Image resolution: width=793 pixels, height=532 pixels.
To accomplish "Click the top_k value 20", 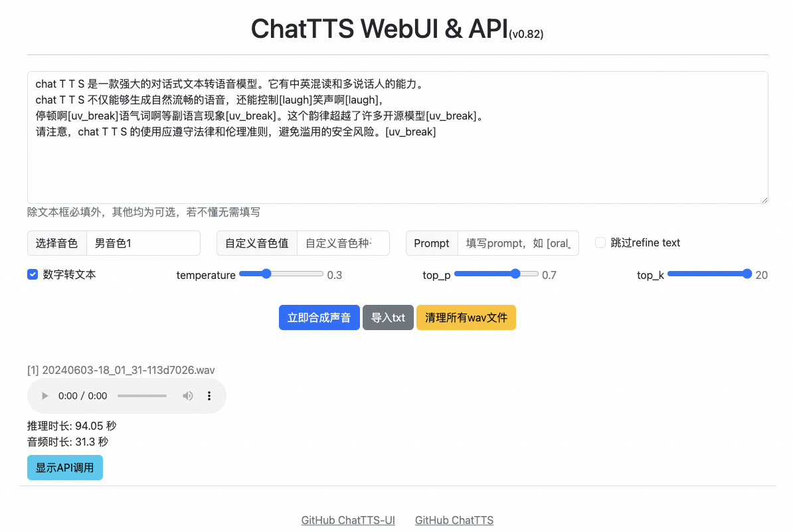I will (x=762, y=275).
